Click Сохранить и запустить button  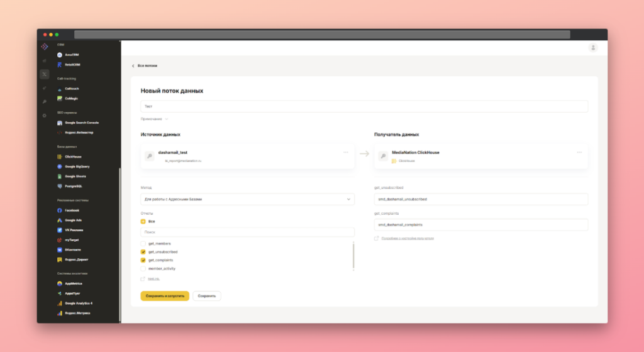click(x=165, y=296)
